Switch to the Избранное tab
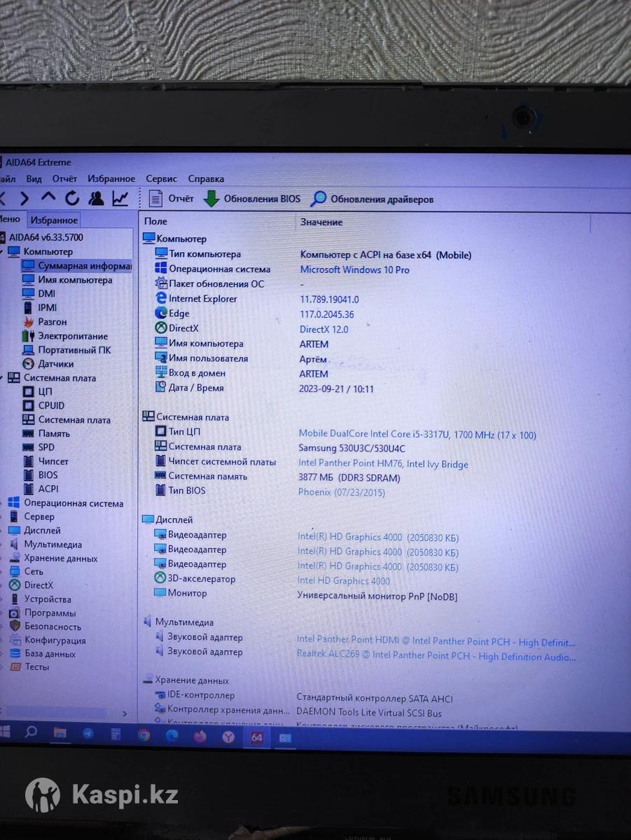The height and width of the screenshot is (840, 631). (x=54, y=220)
